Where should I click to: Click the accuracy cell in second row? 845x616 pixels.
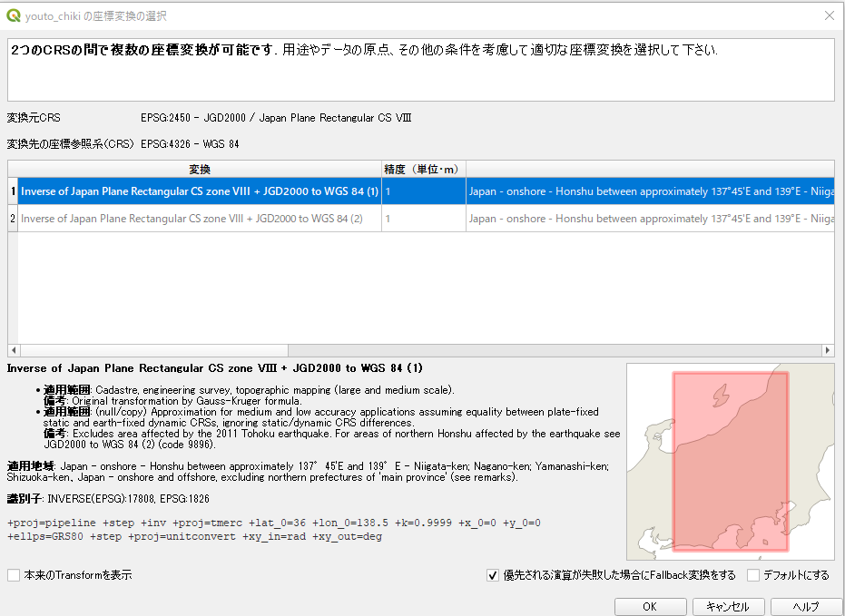pos(423,219)
